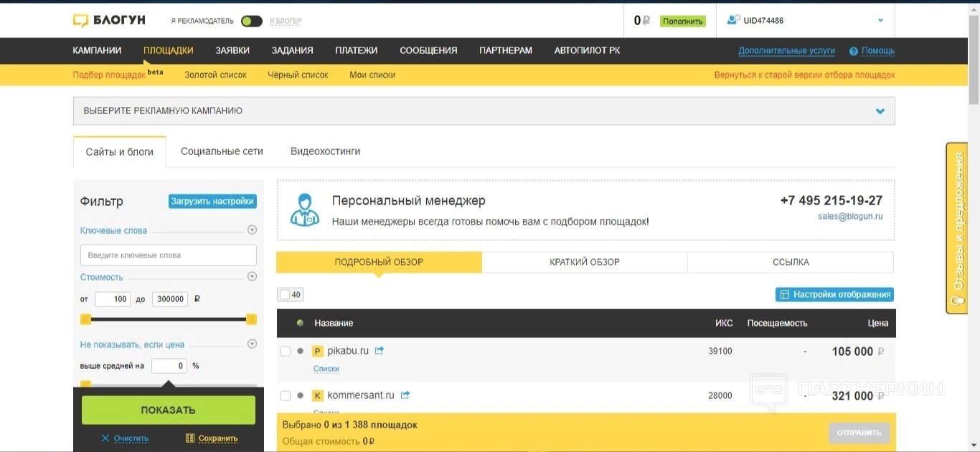This screenshot has height=452, width=980.
Task: Tick the select-all 40 checkbox
Action: (x=285, y=294)
